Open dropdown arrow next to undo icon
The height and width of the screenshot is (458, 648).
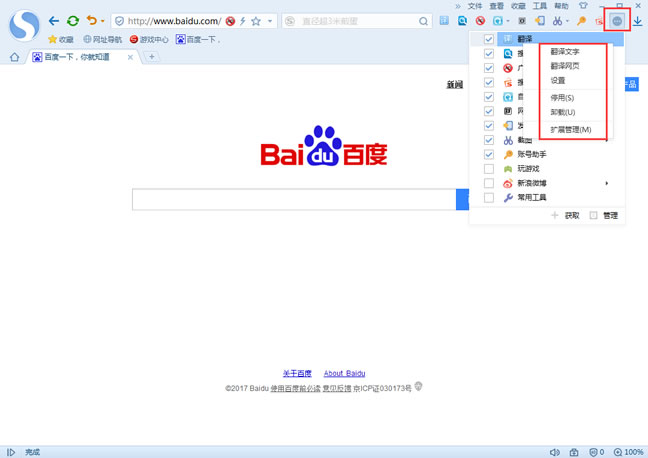[x=102, y=21]
